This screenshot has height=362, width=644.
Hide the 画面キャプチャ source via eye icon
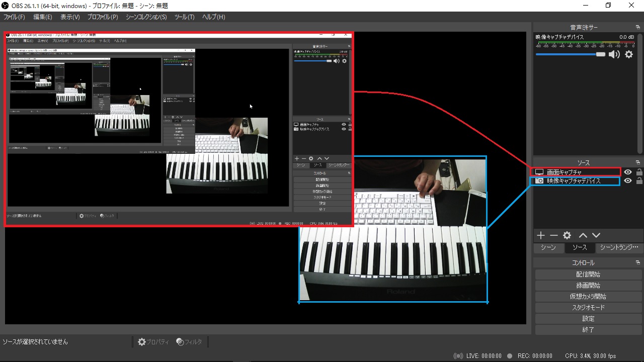coord(627,172)
